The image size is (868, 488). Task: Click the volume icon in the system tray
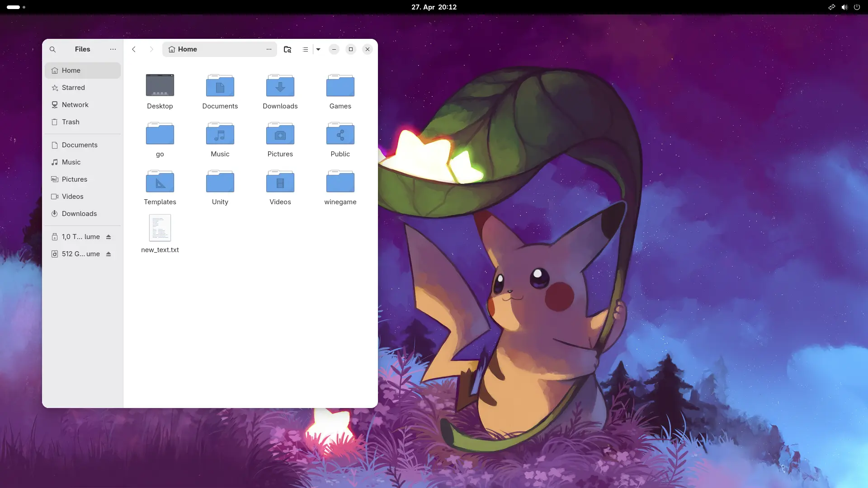click(844, 7)
